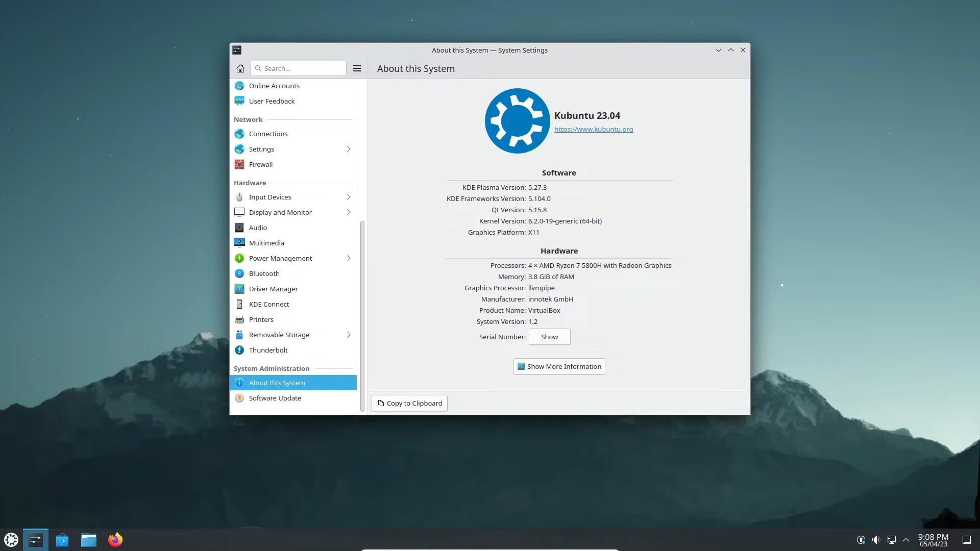Open Audio settings
This screenshot has width=980, height=551.
[258, 228]
